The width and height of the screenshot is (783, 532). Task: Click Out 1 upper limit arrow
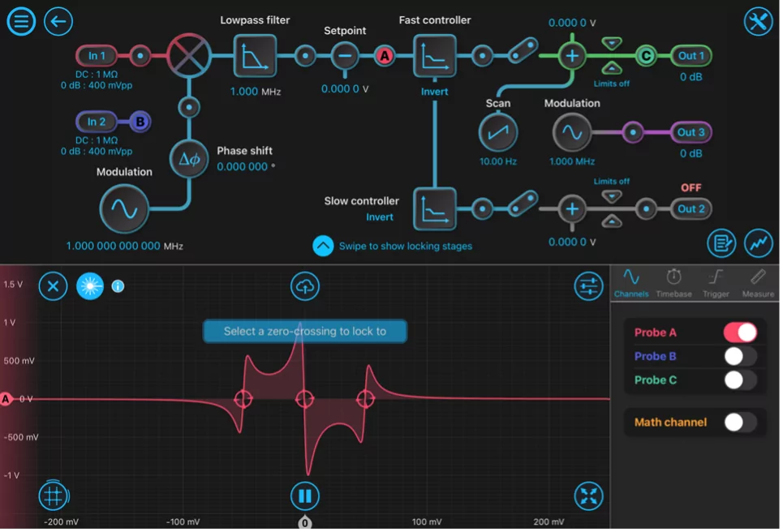(x=611, y=44)
